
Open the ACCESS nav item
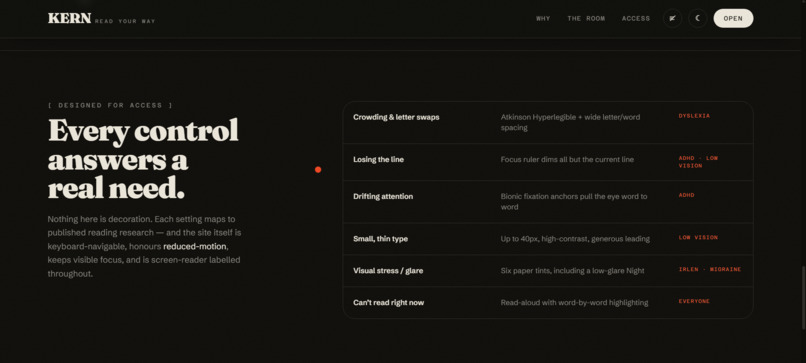pyautogui.click(x=636, y=19)
